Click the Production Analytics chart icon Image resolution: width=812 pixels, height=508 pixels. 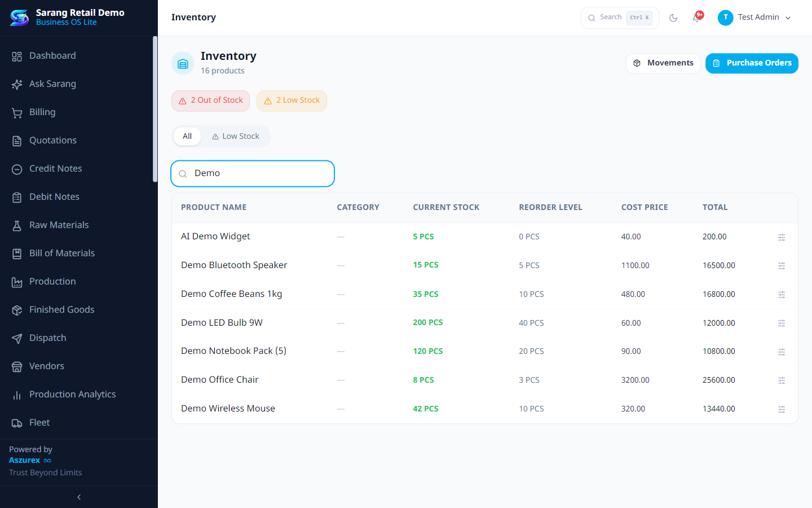coord(17,395)
